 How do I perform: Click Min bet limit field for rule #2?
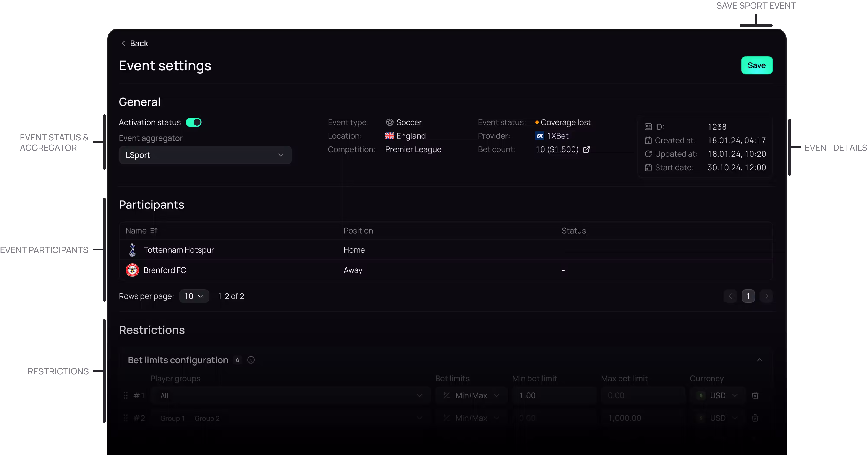click(554, 418)
